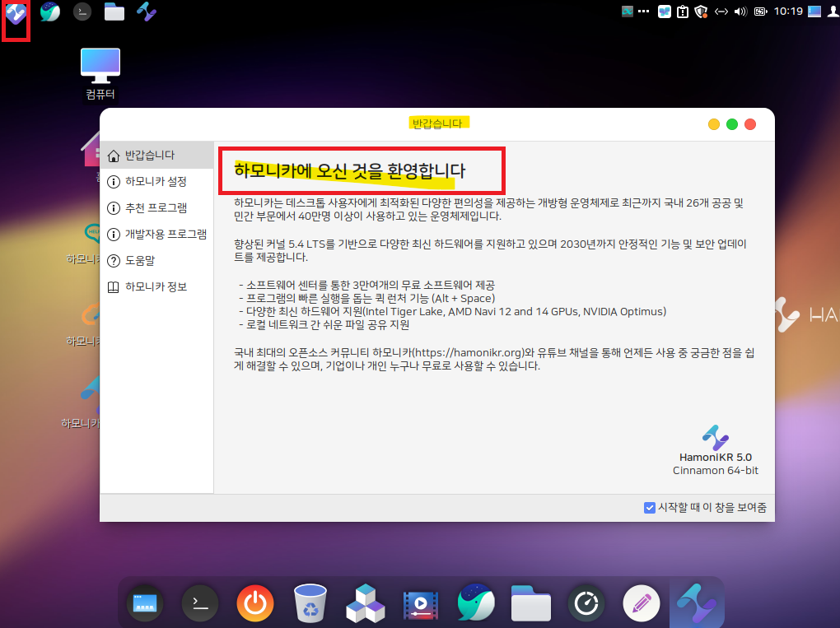840x628 pixels.
Task: Minimize the welcome window with yellow button
Action: (x=713, y=124)
